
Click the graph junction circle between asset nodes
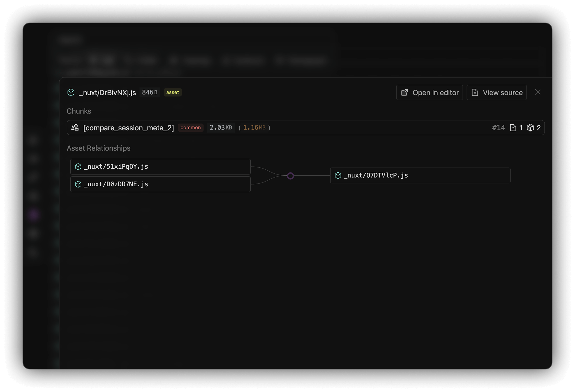[290, 176]
